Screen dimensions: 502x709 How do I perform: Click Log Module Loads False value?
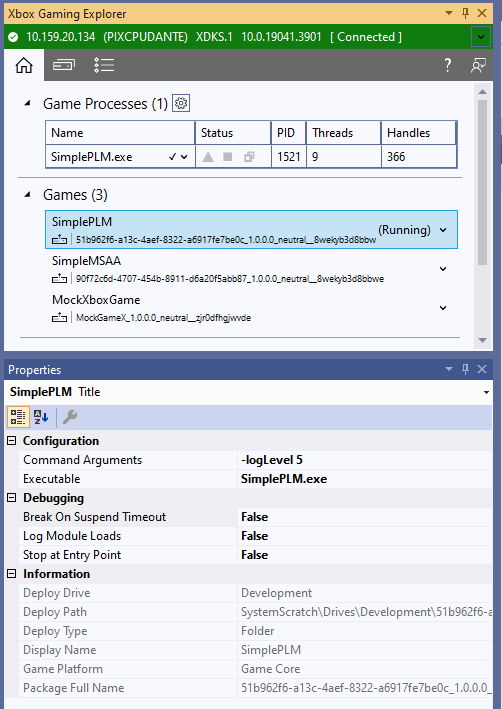coord(365,536)
